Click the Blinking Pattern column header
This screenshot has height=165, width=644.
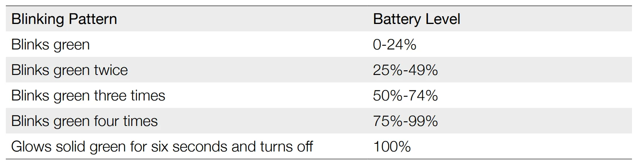[64, 19]
